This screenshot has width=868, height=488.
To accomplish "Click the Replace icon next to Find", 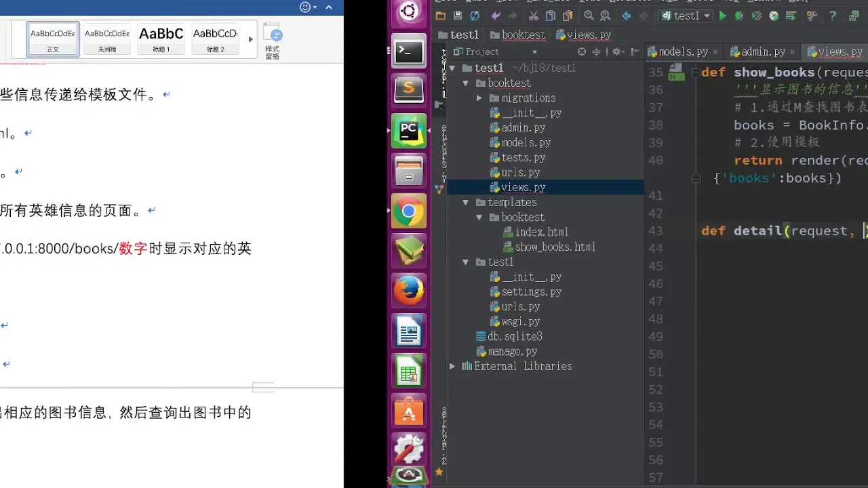I will click(x=605, y=16).
